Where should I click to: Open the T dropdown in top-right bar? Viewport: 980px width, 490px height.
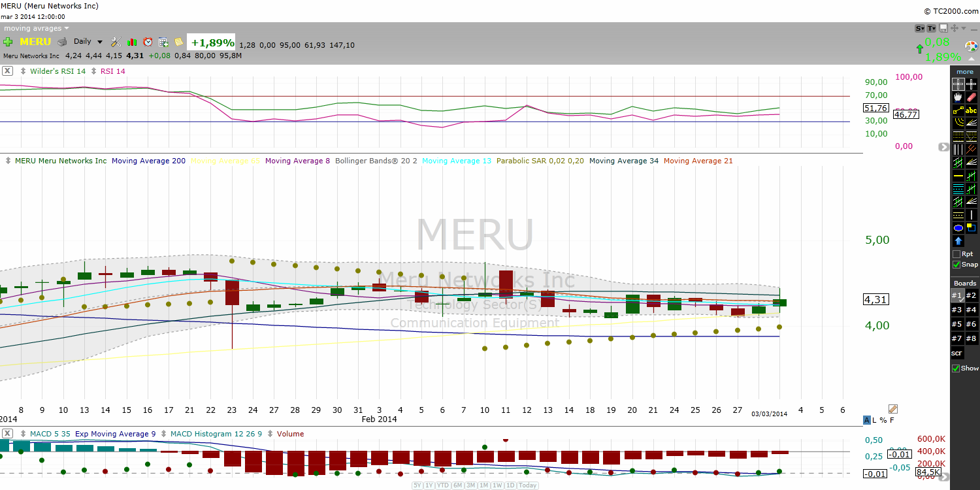pos(932,28)
